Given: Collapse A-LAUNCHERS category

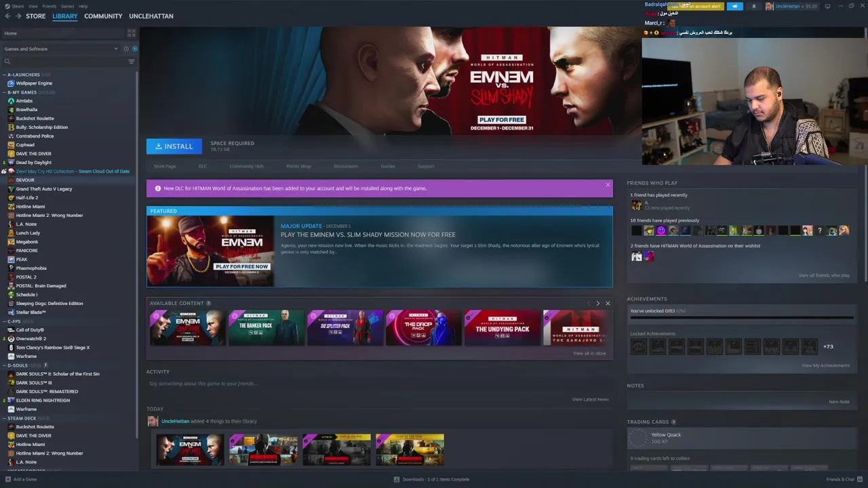Looking at the screenshot, I should [x=4, y=75].
